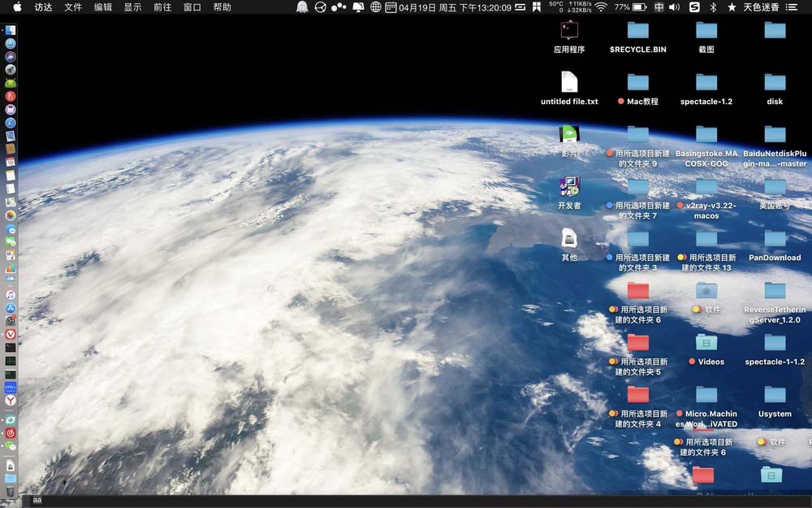Open the 中 input method menu
Screen dimensions: 812x508
click(659, 7)
